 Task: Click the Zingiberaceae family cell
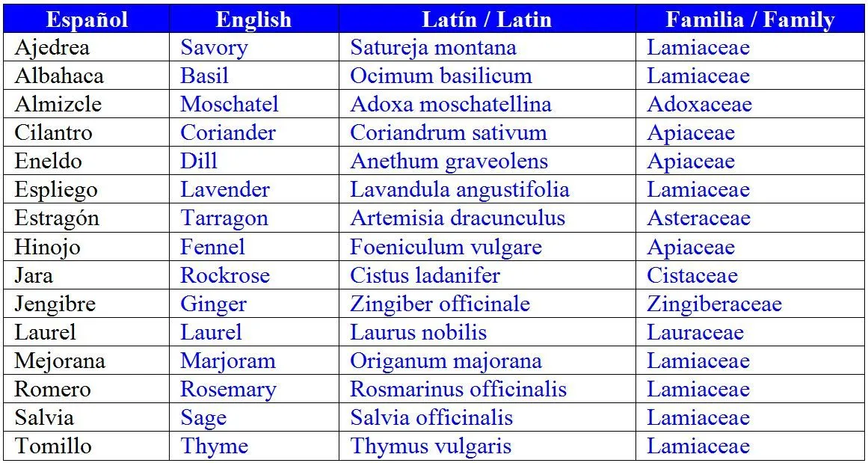(750, 304)
